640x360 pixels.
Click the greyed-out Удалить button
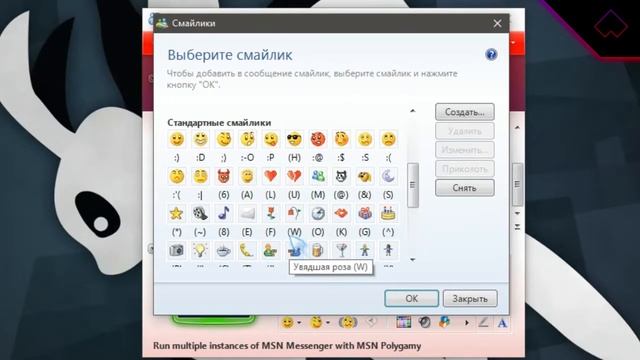pyautogui.click(x=464, y=131)
